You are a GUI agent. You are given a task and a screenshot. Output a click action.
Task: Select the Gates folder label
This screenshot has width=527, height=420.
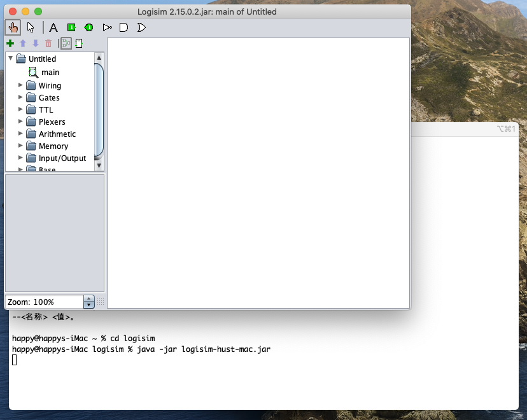(x=49, y=98)
